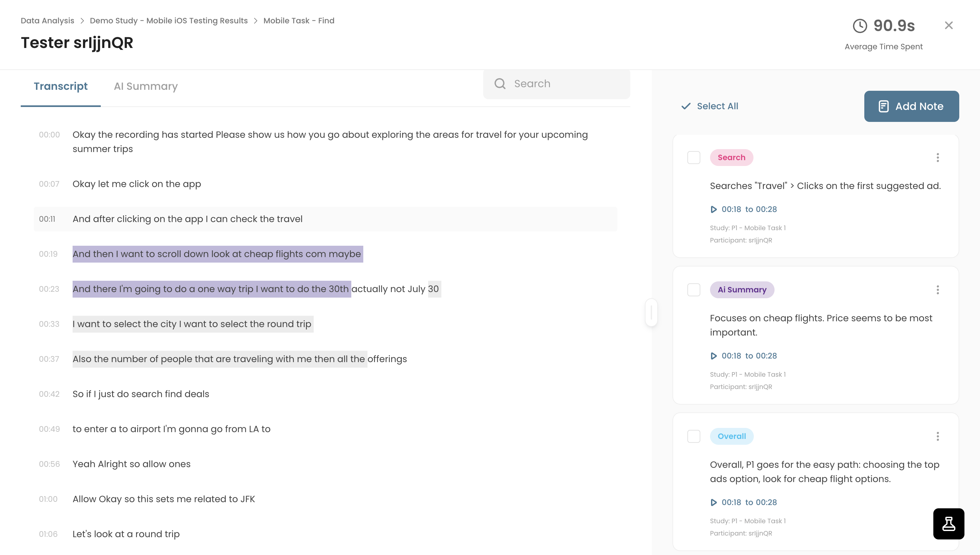Click highlighted "one way trip" transcript line

[256, 289]
